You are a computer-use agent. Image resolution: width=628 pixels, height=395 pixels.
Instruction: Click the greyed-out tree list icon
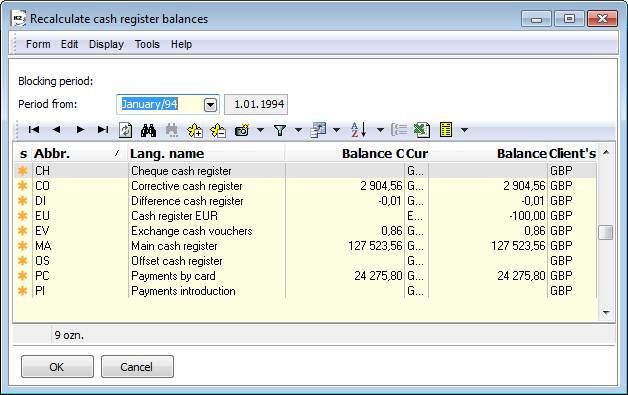point(399,130)
